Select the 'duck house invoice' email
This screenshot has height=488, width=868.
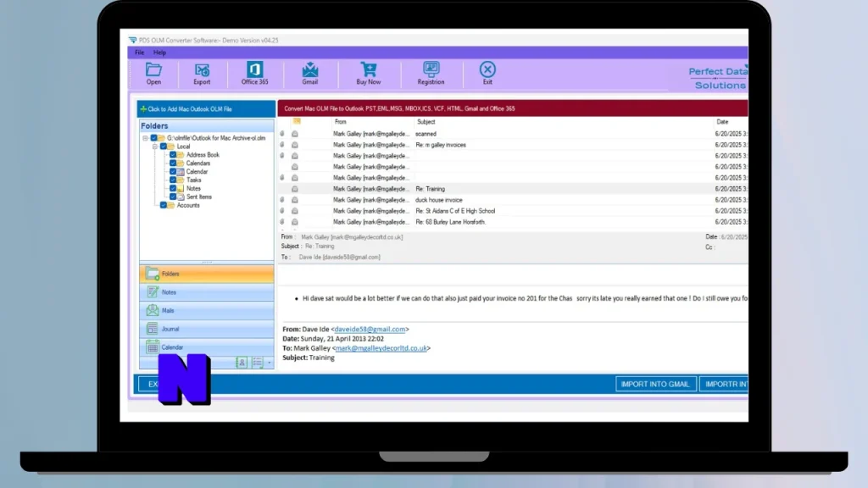(x=513, y=200)
